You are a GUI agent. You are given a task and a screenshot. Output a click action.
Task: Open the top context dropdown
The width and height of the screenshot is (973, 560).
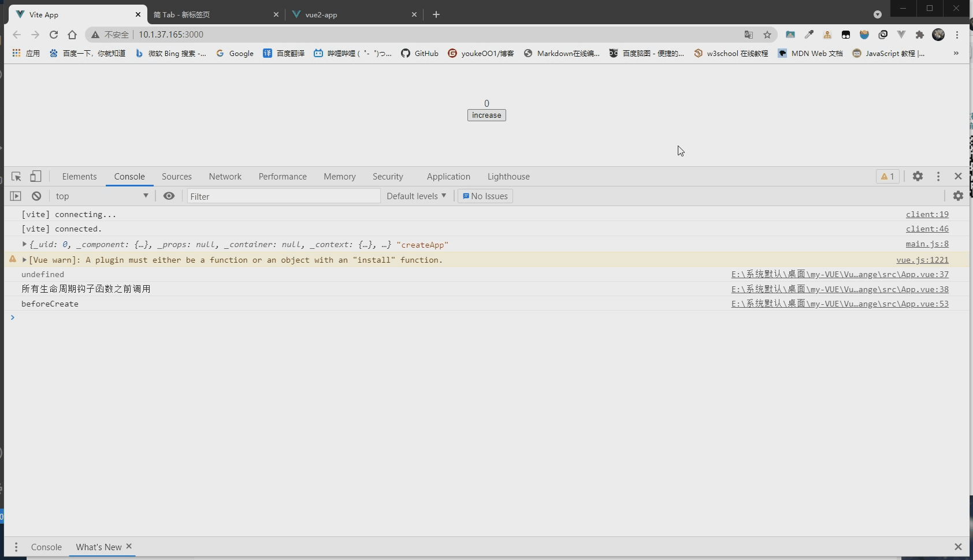pos(102,196)
